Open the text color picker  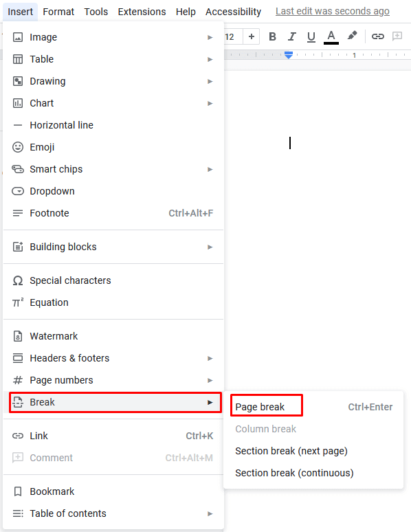click(x=331, y=37)
